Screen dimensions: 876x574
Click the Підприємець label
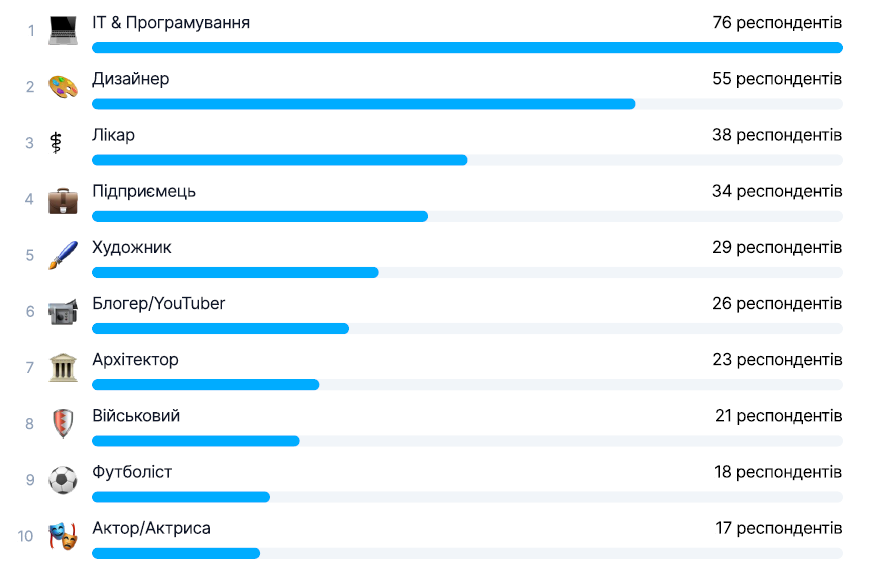pos(144,191)
